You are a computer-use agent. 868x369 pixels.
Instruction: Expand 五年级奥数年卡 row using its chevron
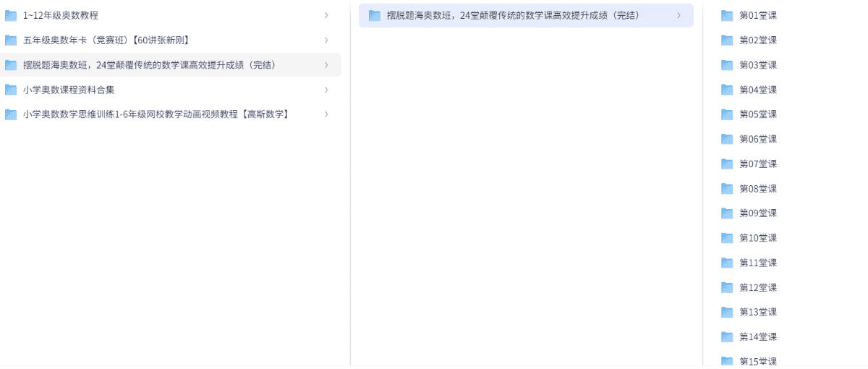326,40
